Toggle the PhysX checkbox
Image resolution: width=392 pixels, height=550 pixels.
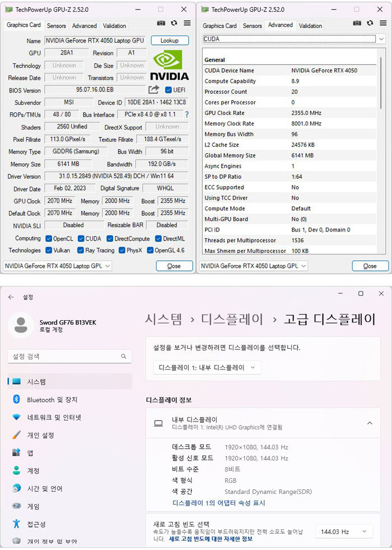click(x=122, y=250)
